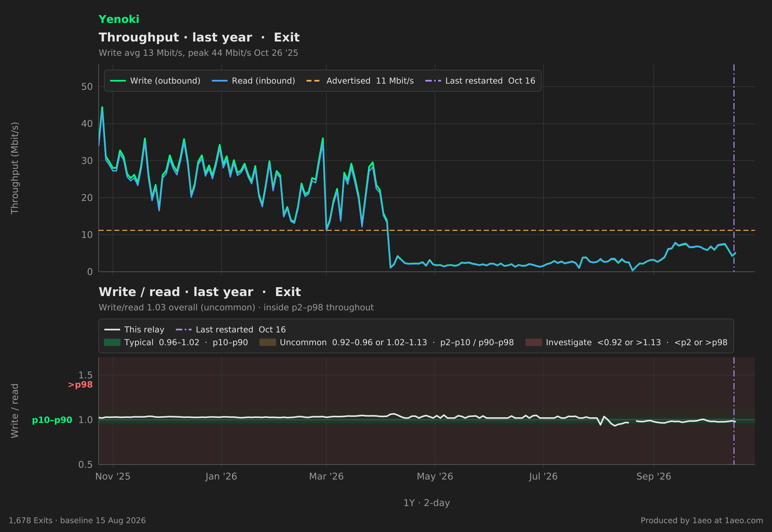Viewport: 772px width, 532px height.
Task: Click the 1,678 Exits baseline footer text
Action: point(77,521)
